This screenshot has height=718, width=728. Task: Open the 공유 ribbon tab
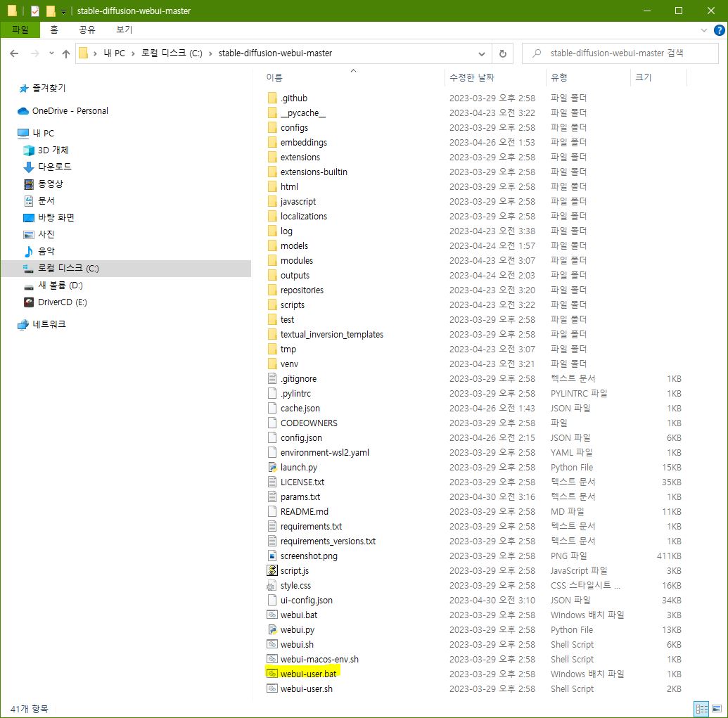coord(87,30)
